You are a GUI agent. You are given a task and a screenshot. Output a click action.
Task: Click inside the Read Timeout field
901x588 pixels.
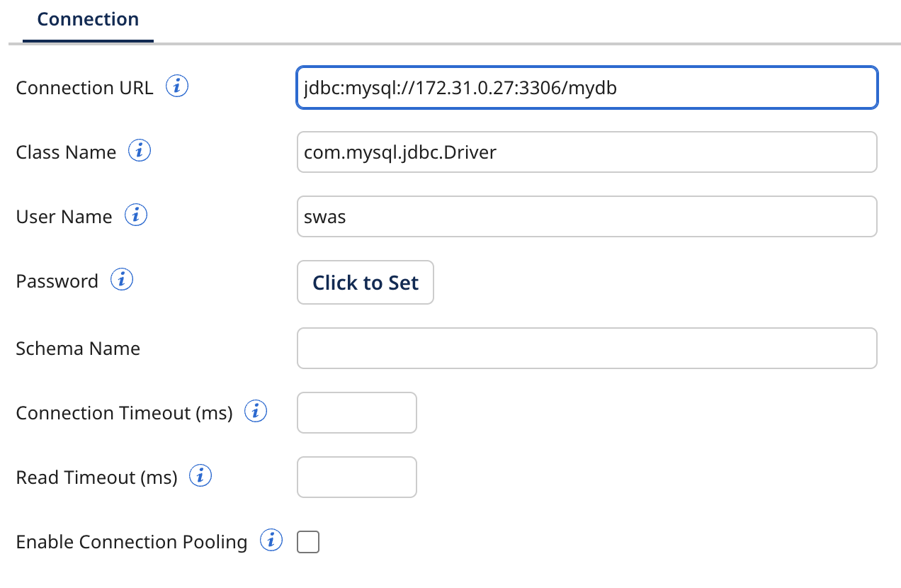(356, 477)
